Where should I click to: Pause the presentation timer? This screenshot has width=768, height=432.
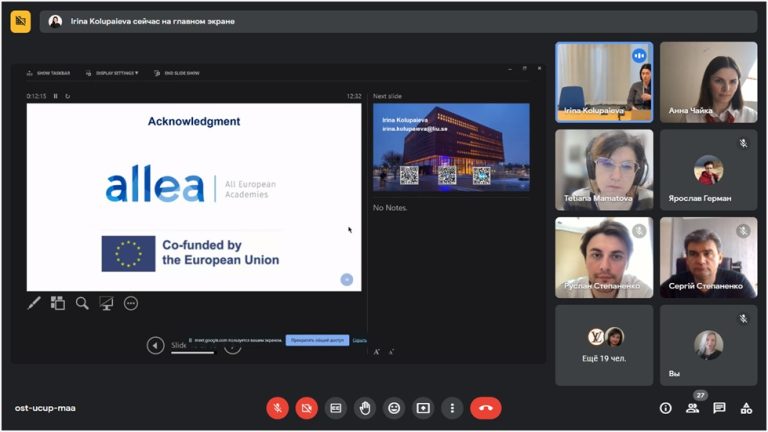pos(55,96)
